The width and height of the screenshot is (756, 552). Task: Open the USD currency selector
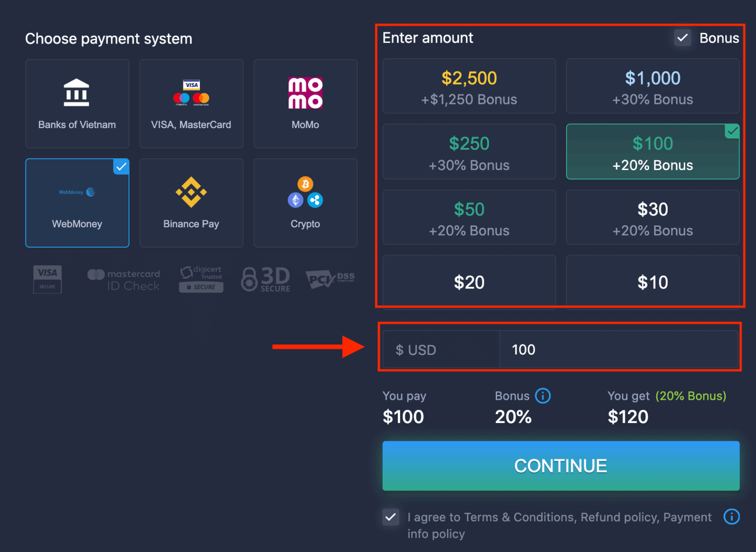[439, 349]
